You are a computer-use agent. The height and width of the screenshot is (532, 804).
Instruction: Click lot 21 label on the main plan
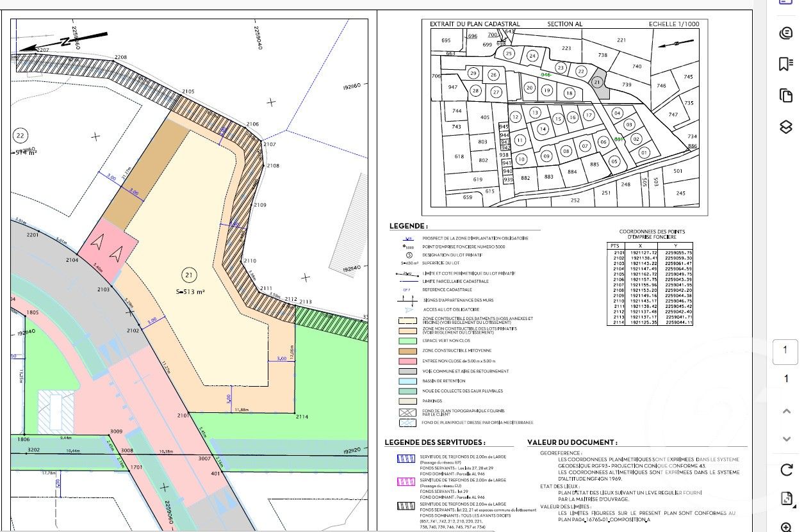coord(188,275)
